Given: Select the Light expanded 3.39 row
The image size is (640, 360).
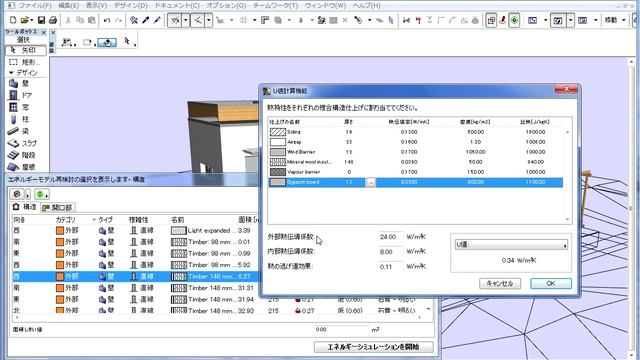Looking at the screenshot, I should 136,231.
